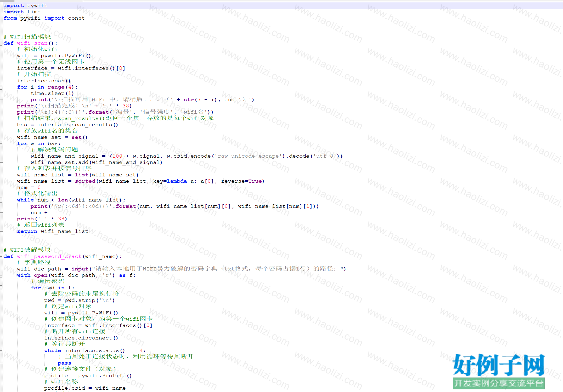The width and height of the screenshot is (563, 392).
Task: Click the comment '# 解决乱码问题'
Action: click(x=54, y=150)
